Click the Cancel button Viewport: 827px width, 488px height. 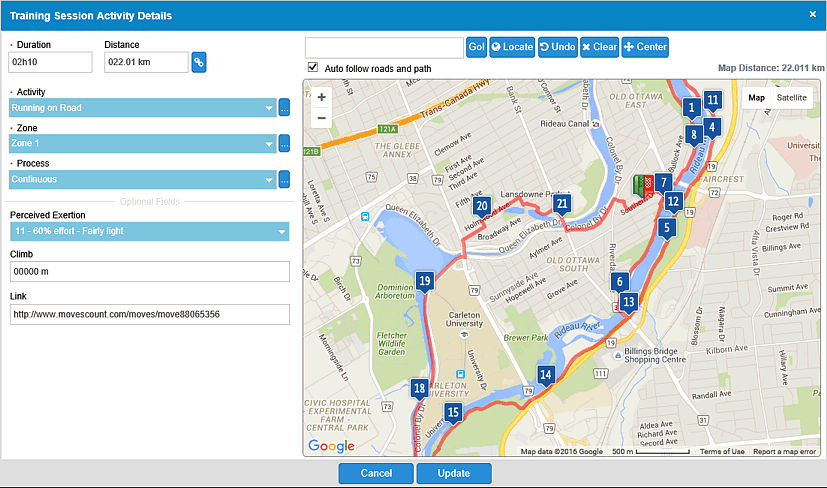pyautogui.click(x=376, y=473)
